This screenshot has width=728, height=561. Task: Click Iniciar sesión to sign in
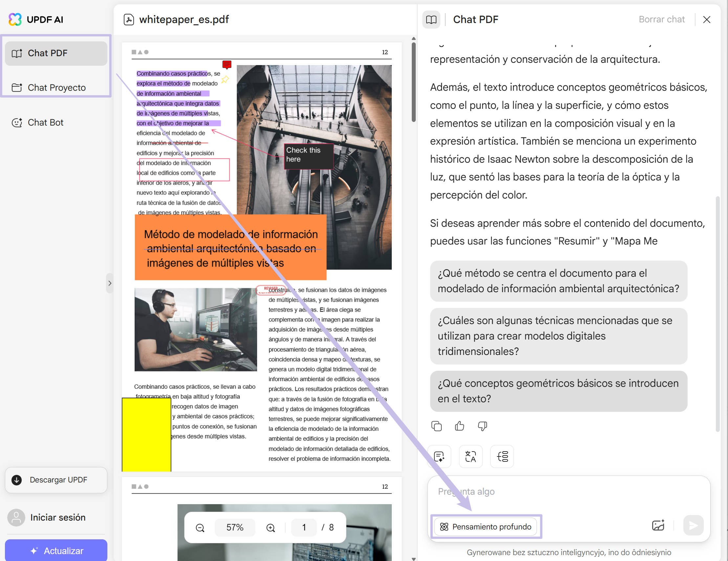coord(58,517)
